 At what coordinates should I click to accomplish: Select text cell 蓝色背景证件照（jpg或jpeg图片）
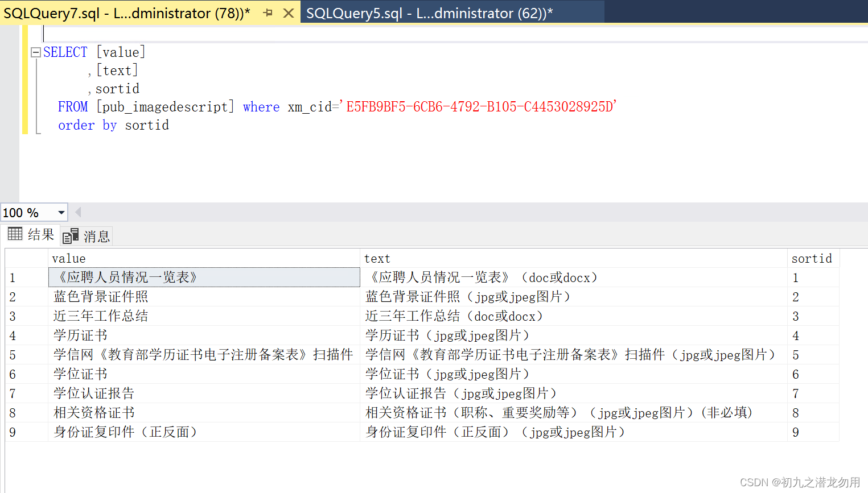pyautogui.click(x=574, y=297)
